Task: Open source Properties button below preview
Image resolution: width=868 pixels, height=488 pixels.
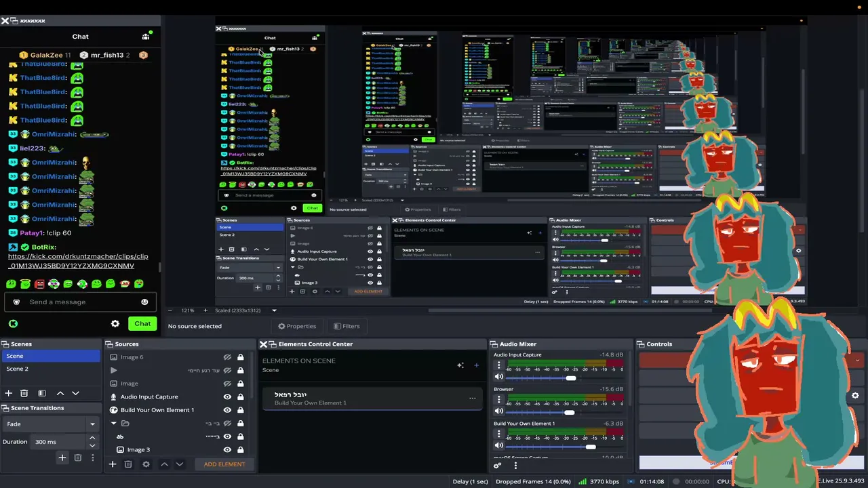Action: click(297, 326)
